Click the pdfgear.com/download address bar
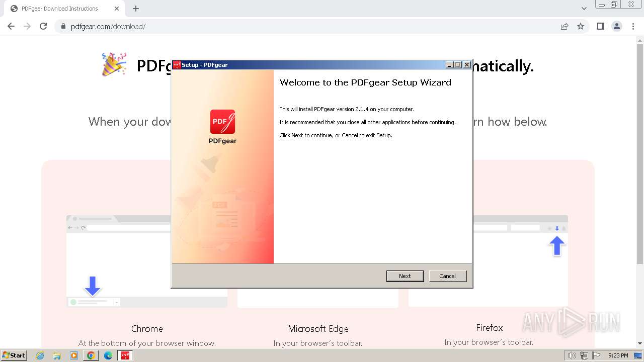This screenshot has height=362, width=644. point(307,26)
